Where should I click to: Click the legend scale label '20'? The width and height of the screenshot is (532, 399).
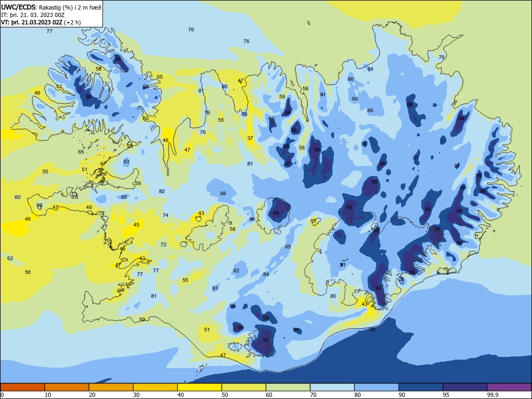(x=92, y=395)
